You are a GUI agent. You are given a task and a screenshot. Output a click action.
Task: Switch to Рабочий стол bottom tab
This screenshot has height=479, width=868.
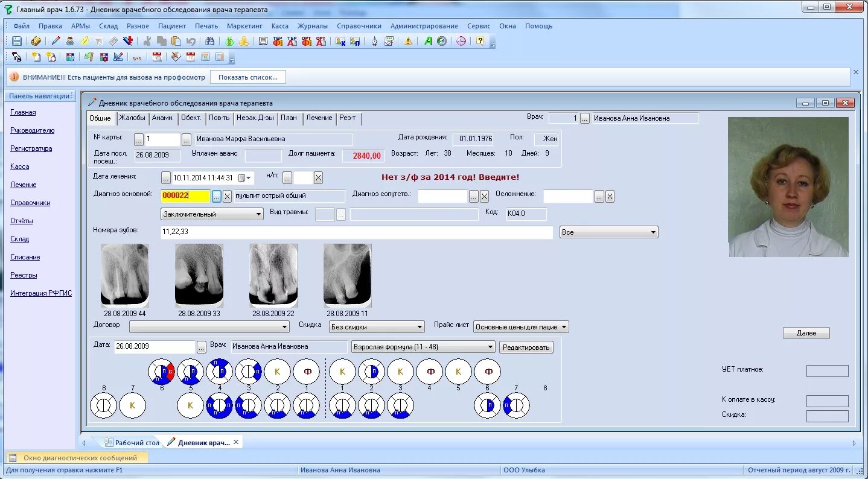(x=132, y=442)
